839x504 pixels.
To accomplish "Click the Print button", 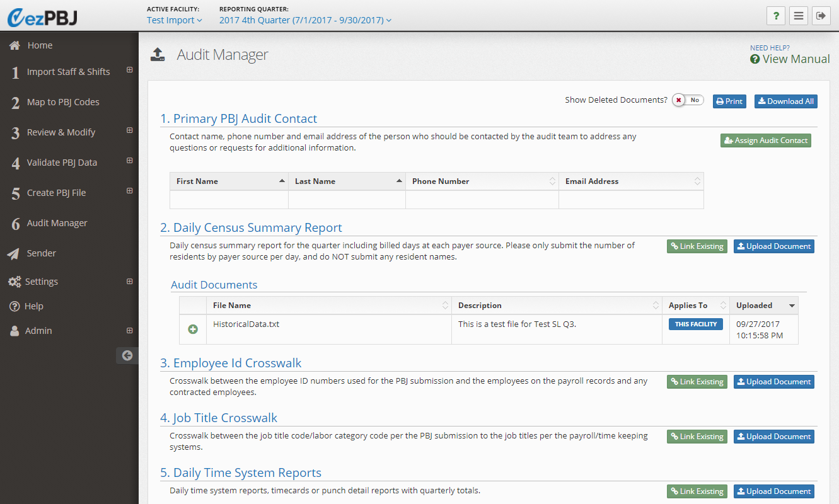I will [729, 101].
